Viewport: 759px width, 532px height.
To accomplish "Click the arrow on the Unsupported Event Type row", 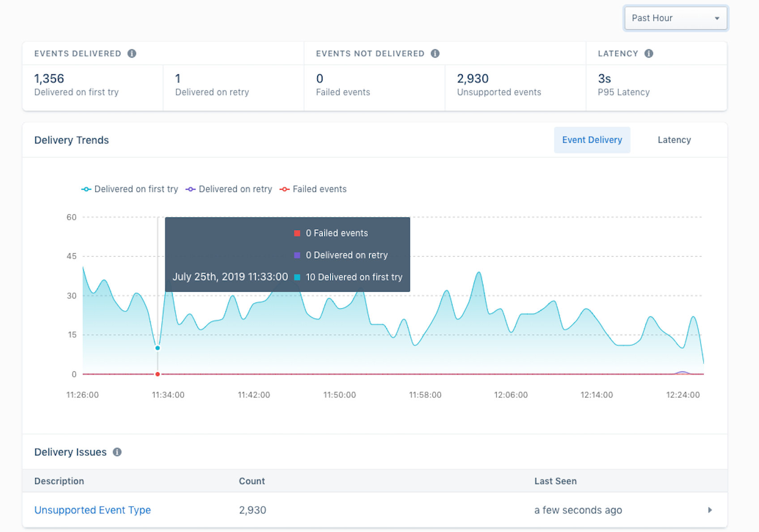I will [710, 510].
